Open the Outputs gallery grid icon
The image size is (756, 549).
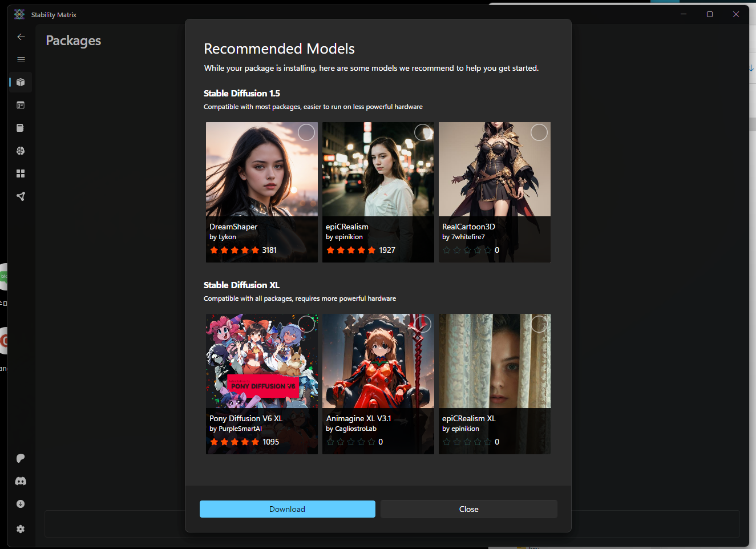pyautogui.click(x=21, y=173)
